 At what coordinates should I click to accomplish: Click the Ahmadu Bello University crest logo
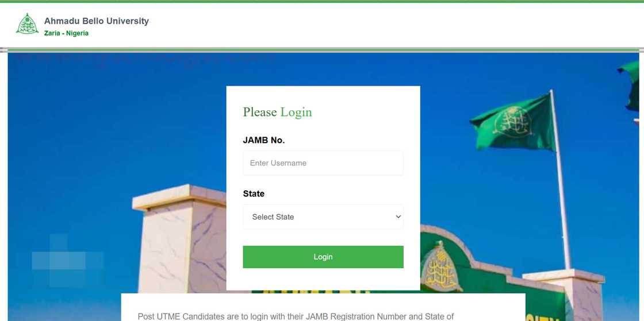click(x=27, y=24)
